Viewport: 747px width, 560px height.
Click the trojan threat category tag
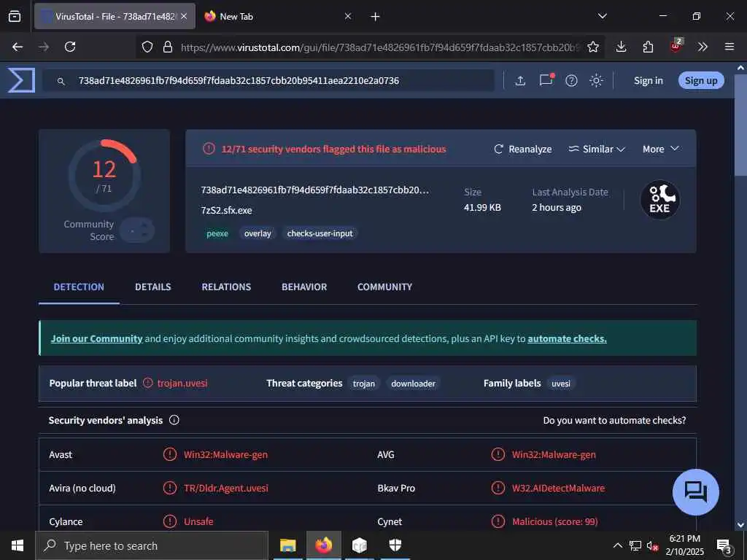pos(363,384)
